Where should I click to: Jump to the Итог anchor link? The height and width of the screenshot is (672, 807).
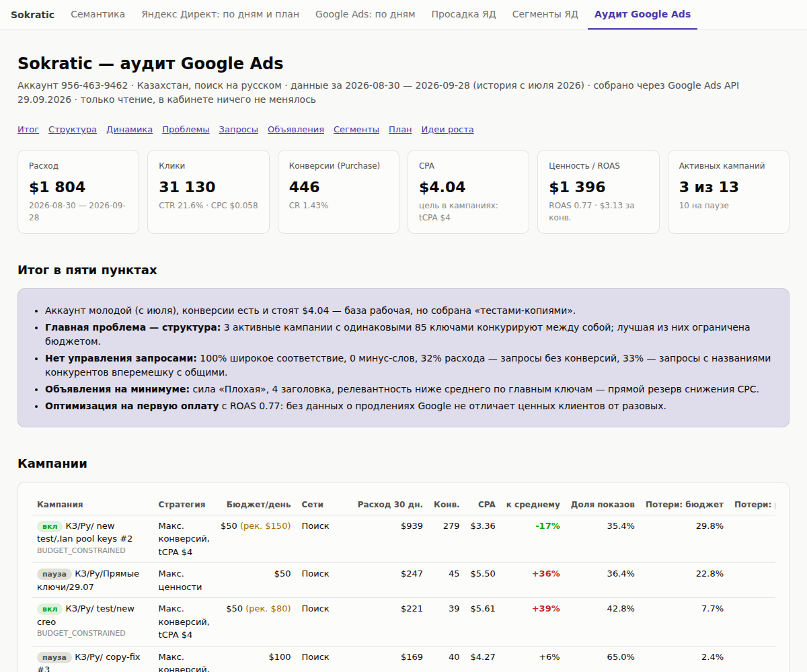coord(28,130)
